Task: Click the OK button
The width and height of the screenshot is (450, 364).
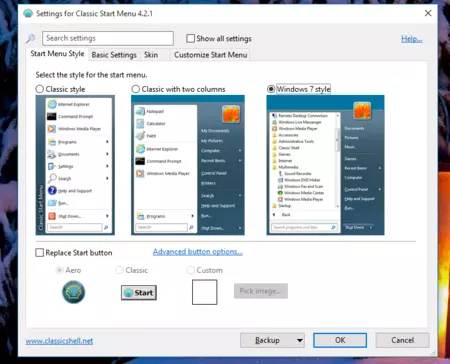Action: point(340,340)
